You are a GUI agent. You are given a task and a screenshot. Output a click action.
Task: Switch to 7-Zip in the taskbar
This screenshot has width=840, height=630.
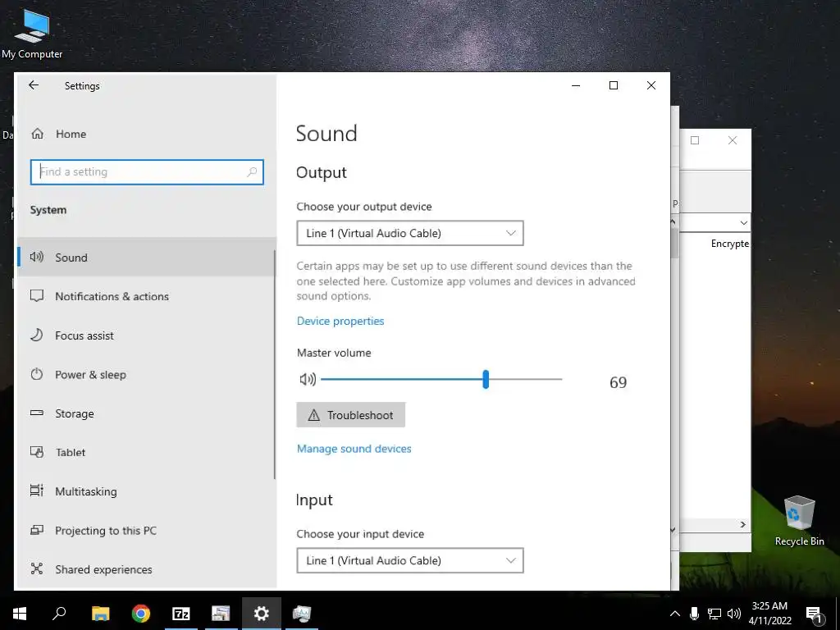181,614
